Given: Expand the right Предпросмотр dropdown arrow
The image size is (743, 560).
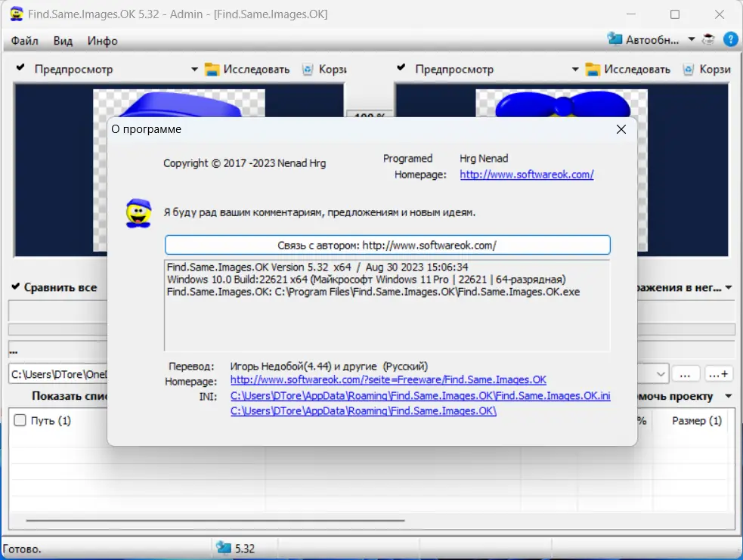Looking at the screenshot, I should click(574, 70).
